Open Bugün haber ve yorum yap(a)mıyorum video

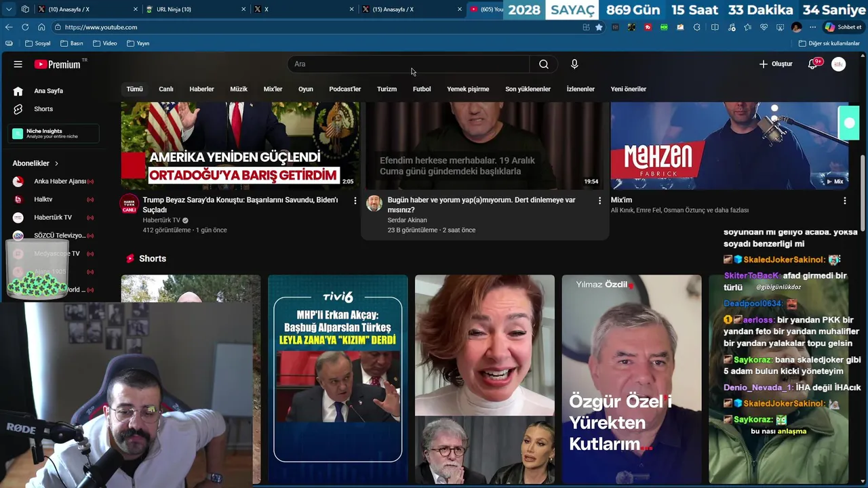(481, 205)
